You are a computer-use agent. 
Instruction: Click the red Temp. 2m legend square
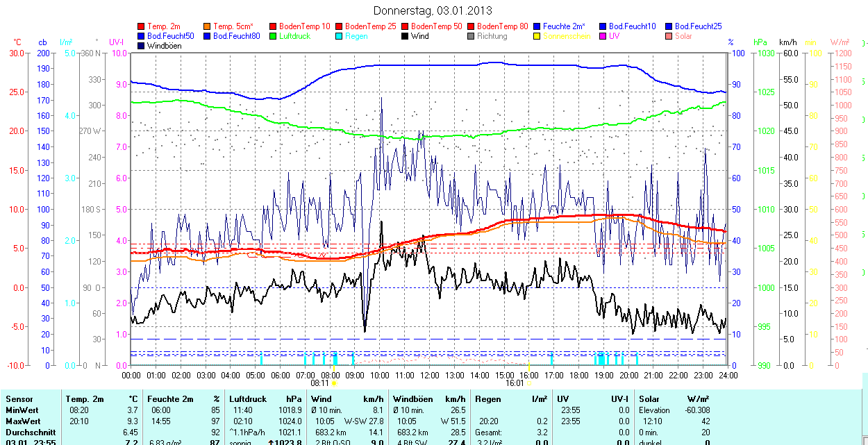(x=142, y=26)
